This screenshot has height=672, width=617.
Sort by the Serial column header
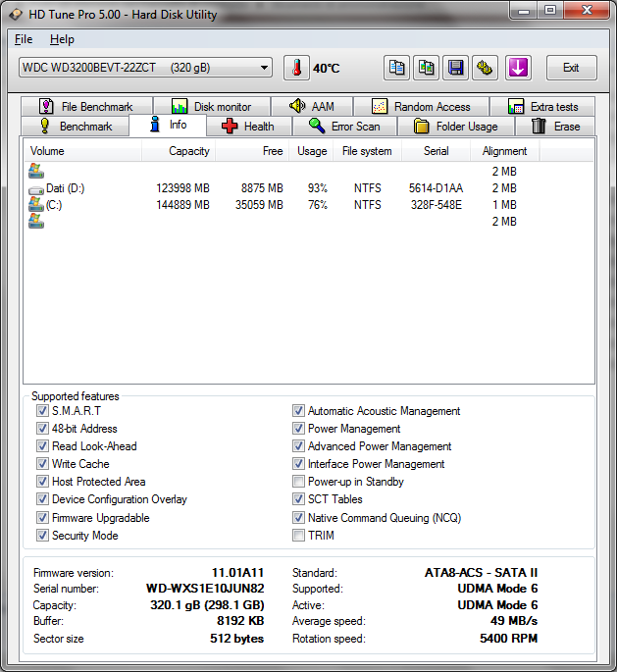(436, 151)
